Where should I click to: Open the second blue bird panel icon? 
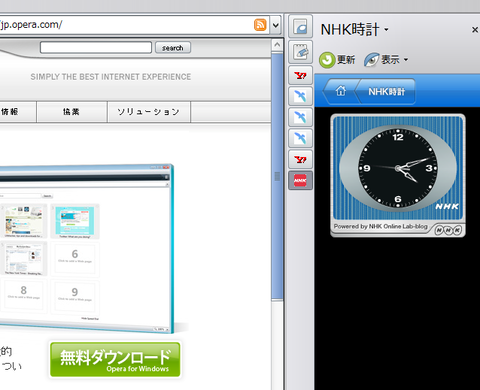point(300,117)
